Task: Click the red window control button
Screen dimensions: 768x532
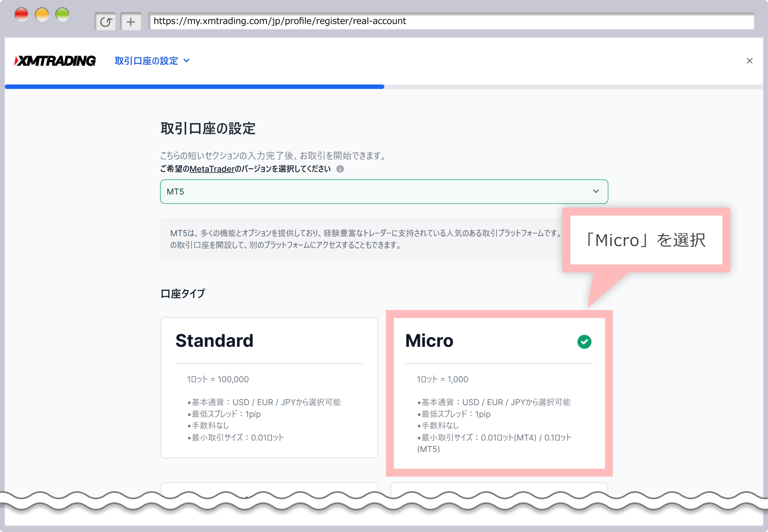Action: (21, 15)
